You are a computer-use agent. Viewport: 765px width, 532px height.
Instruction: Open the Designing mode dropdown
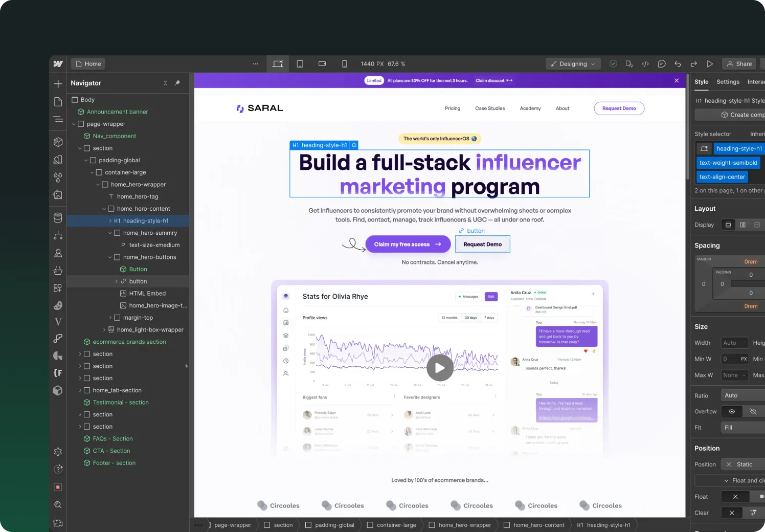pyautogui.click(x=573, y=64)
